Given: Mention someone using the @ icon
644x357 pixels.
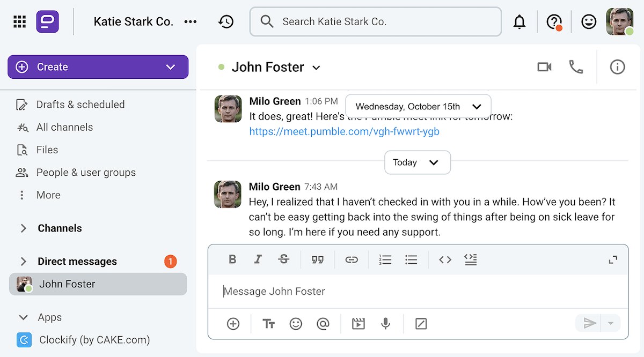Looking at the screenshot, I should tap(324, 323).
